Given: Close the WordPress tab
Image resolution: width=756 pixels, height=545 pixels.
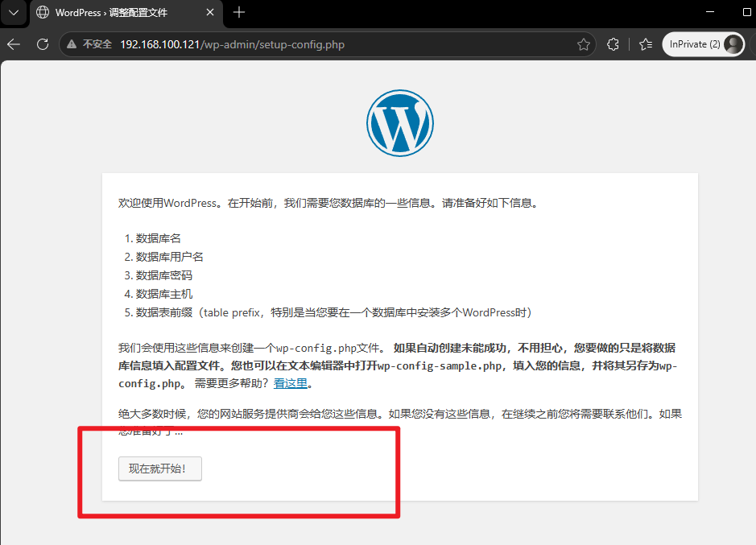Looking at the screenshot, I should 210,13.
